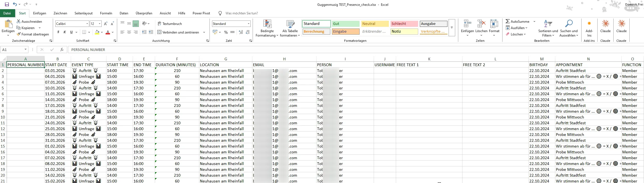Decrease indent icon
This screenshot has height=183, width=644.
click(144, 32)
